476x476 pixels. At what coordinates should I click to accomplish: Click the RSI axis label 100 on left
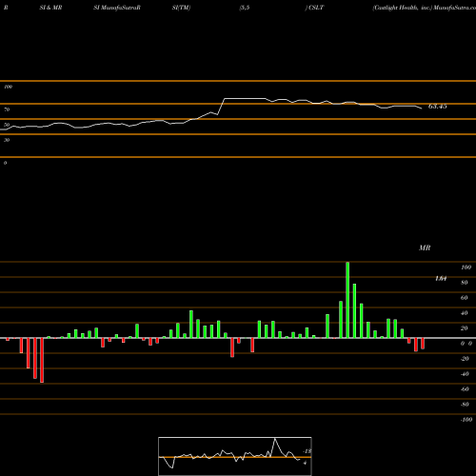pos(8,87)
